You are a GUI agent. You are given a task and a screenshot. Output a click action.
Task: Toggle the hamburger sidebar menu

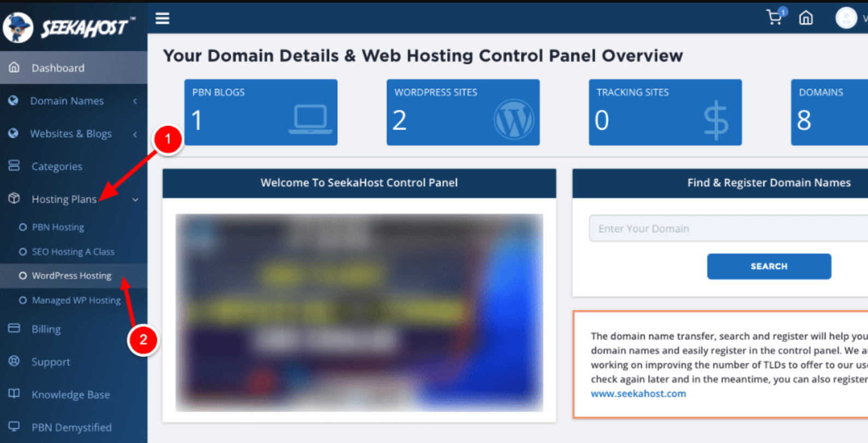tap(162, 19)
